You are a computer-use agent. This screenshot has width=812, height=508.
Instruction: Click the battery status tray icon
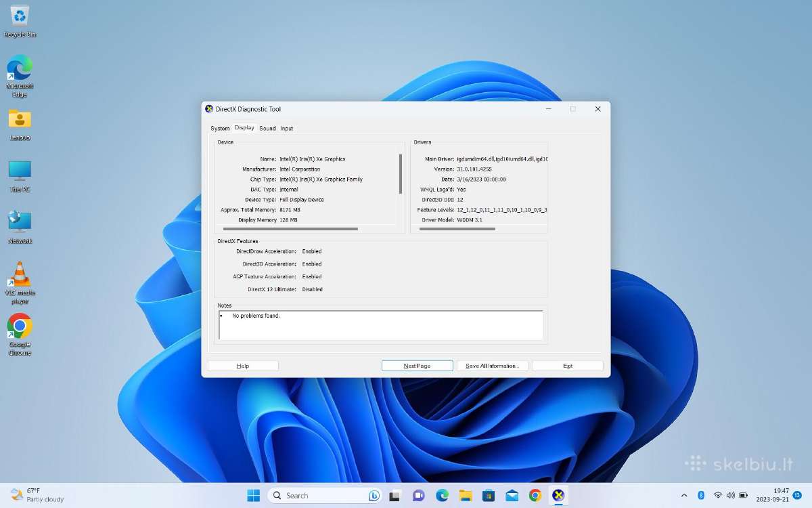click(744, 495)
